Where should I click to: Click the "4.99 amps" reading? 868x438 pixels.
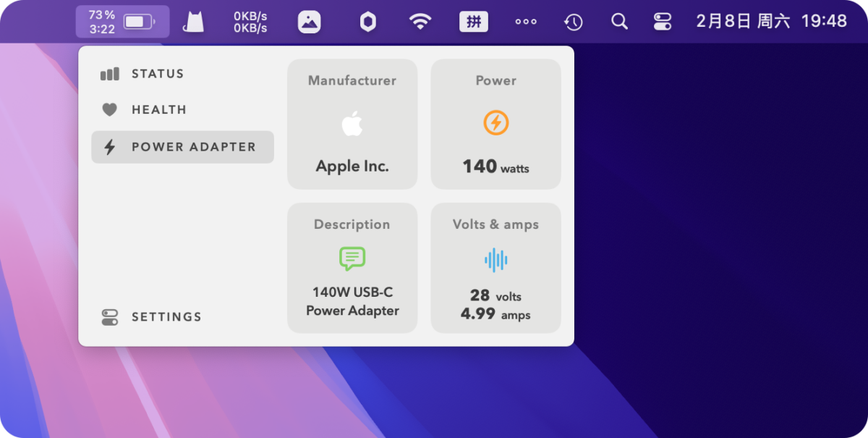[495, 314]
